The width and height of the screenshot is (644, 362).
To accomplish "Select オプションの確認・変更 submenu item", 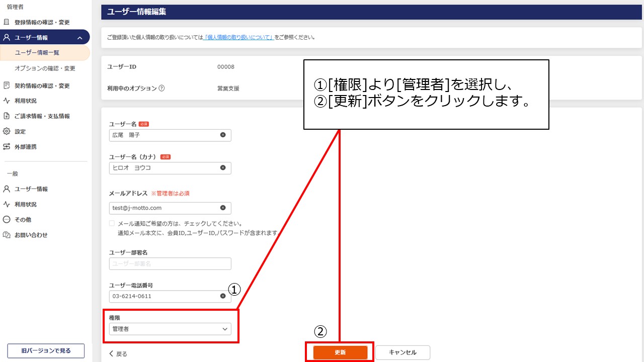I will [x=45, y=68].
